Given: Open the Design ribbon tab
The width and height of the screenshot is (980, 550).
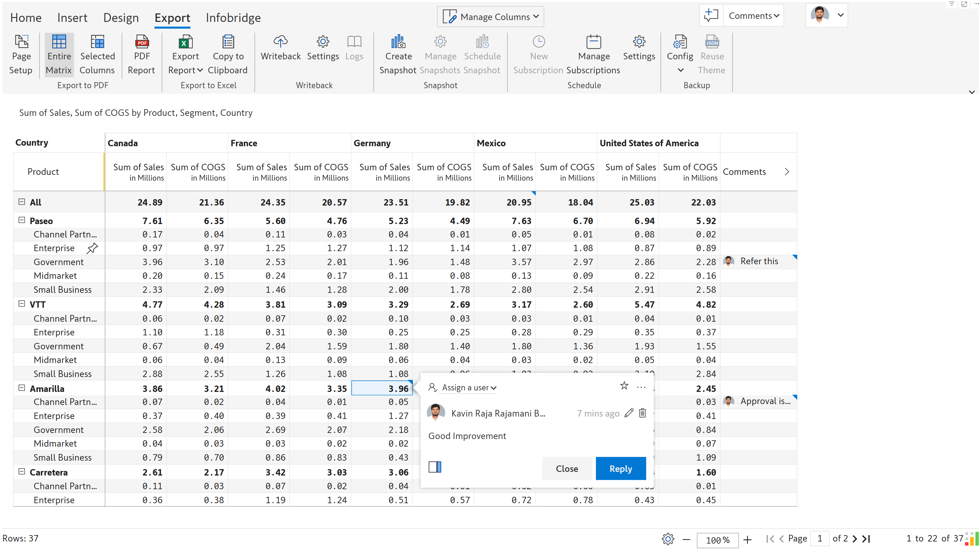Looking at the screenshot, I should pos(121,18).
